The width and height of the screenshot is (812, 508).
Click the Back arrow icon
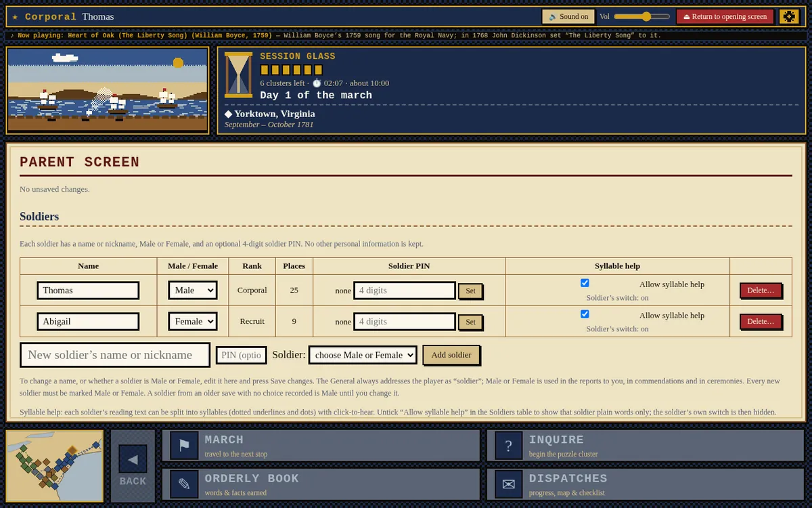point(133,459)
